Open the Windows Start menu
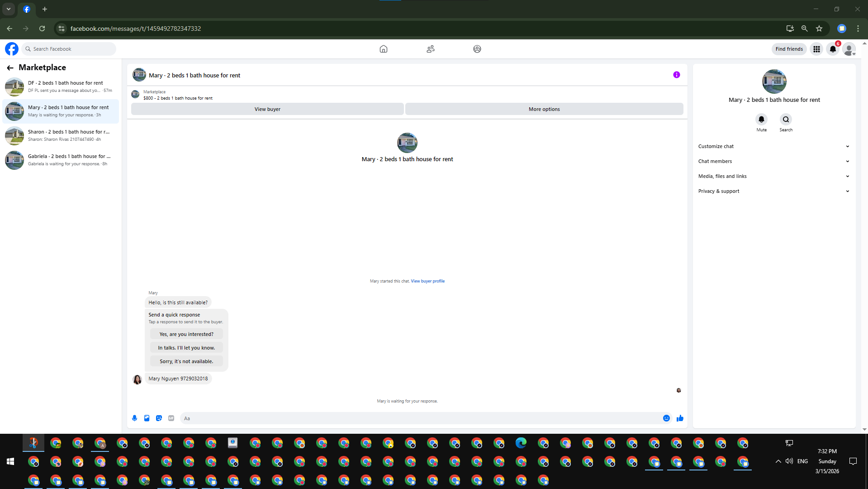868x489 pixels. [10, 461]
